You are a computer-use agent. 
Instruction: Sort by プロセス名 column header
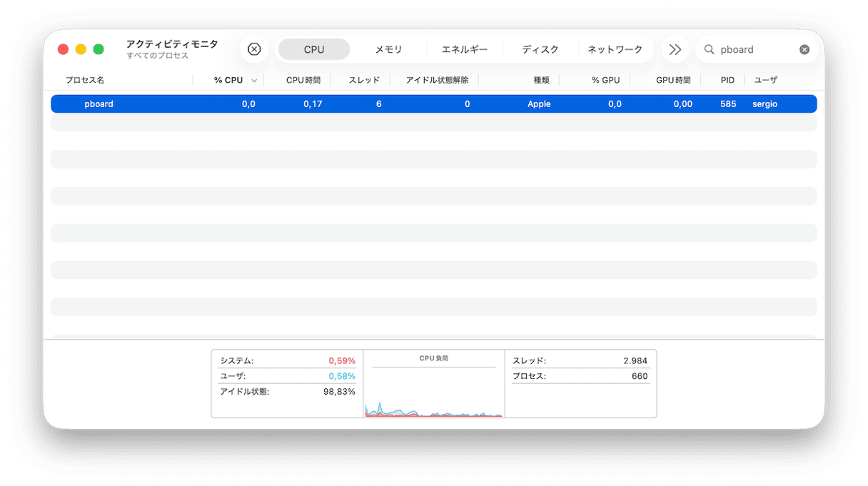point(85,80)
